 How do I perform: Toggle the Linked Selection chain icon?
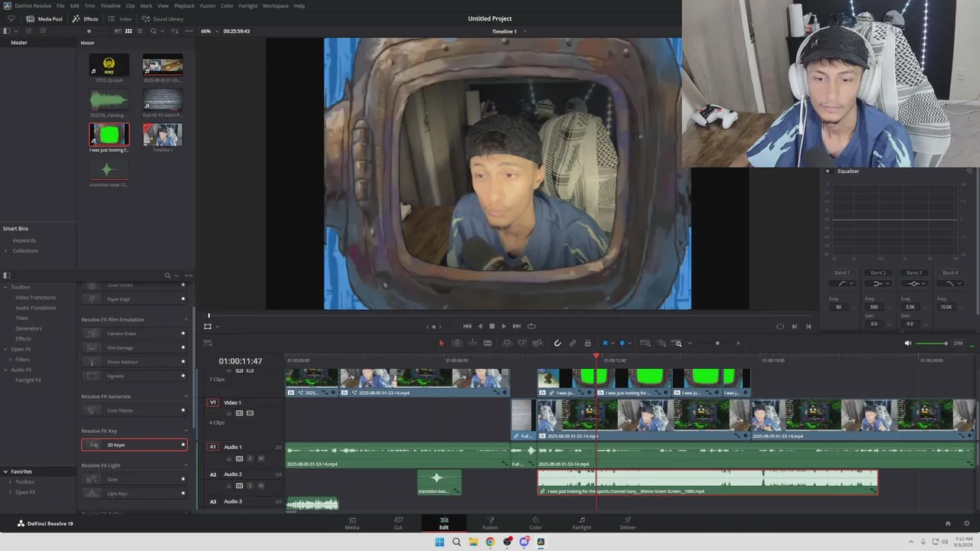pyautogui.click(x=573, y=343)
